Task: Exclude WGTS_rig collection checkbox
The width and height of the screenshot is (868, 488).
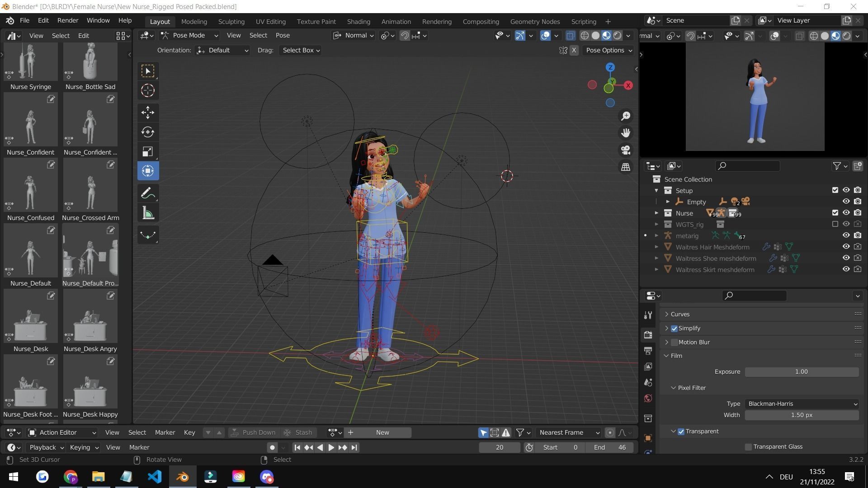Action: [x=835, y=224]
